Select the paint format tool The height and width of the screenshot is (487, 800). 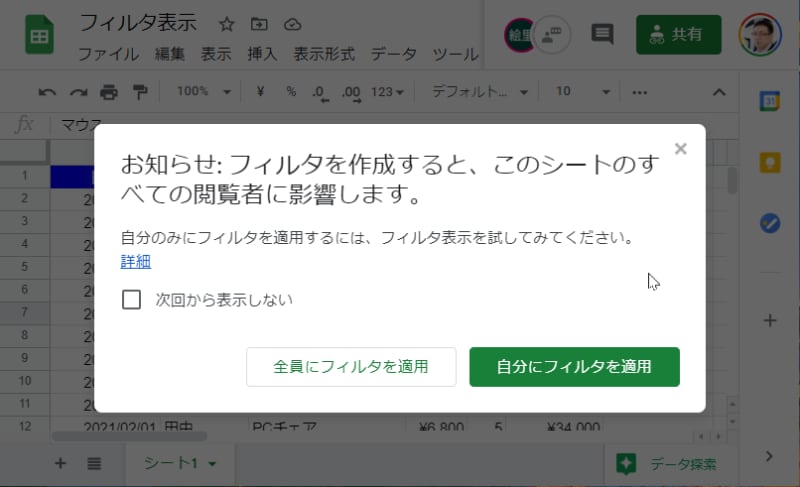tap(139, 92)
